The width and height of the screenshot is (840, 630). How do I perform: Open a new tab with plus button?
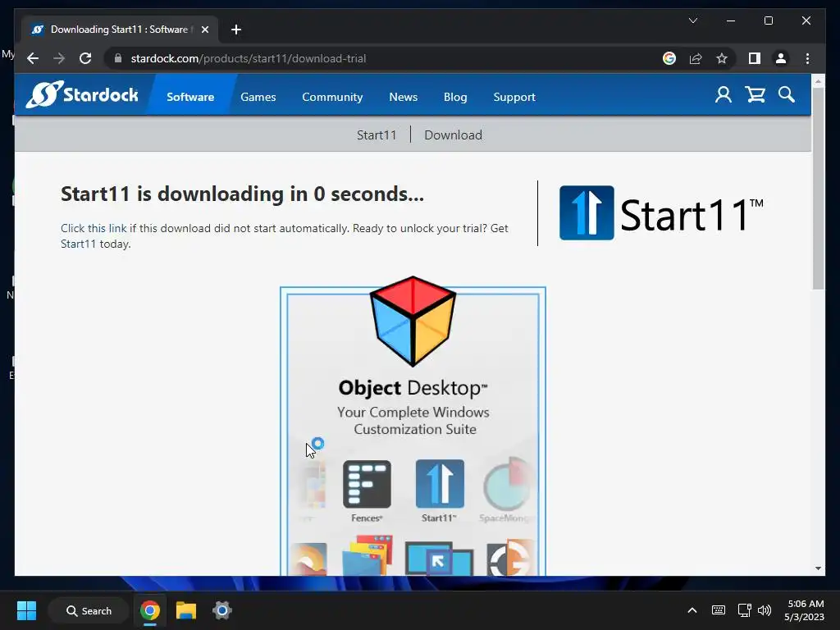(236, 30)
